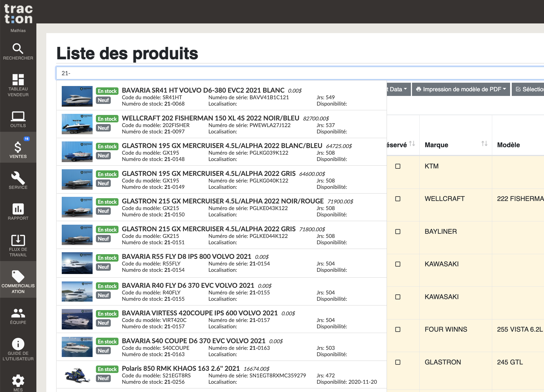Click the Polaris snowmobile thumbnail

tap(77, 375)
